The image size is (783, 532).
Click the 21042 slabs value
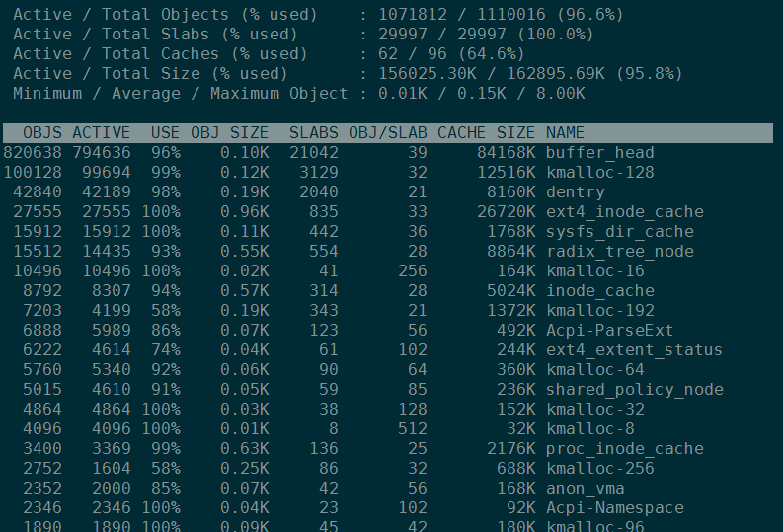(314, 153)
